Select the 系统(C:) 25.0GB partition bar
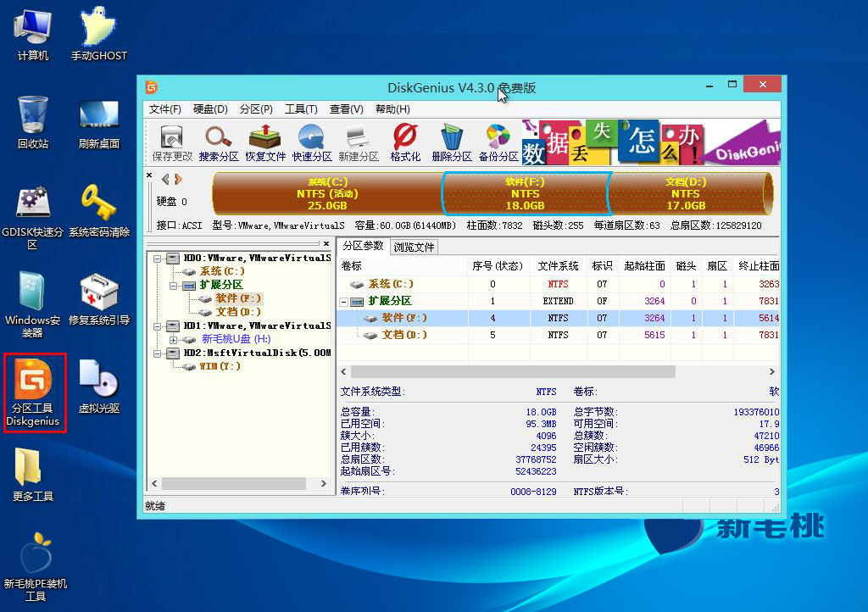Image resolution: width=868 pixels, height=612 pixels. [x=327, y=193]
